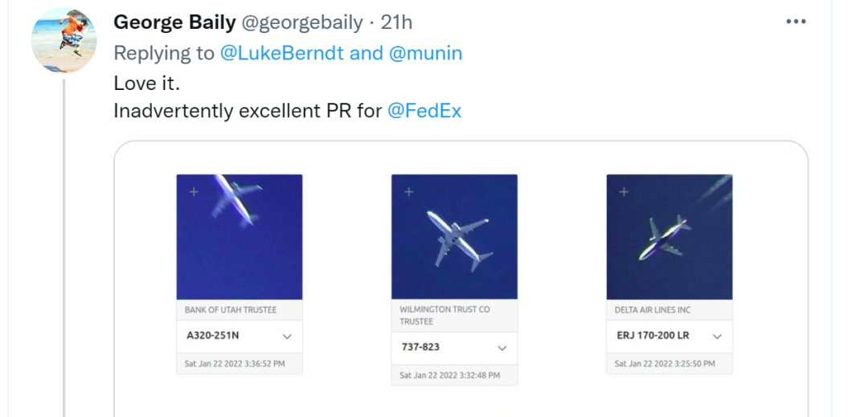Expand the ERJ 170-200 LR dropdown chevron
This screenshot has height=417, width=868.
pyautogui.click(x=718, y=336)
